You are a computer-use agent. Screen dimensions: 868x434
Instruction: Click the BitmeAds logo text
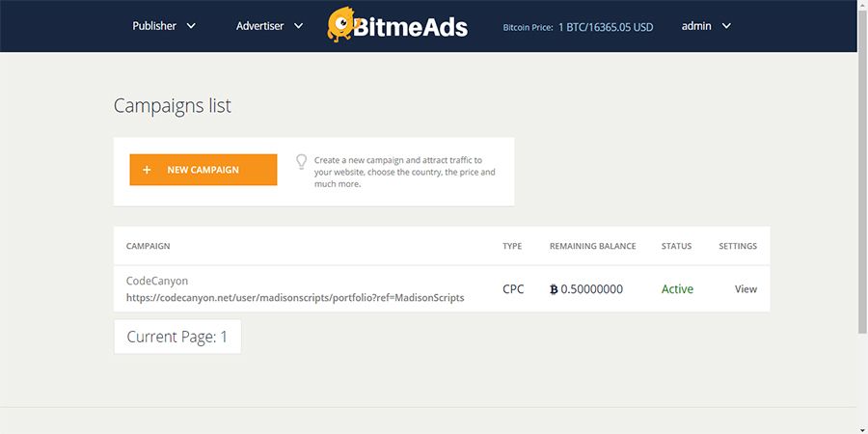click(x=415, y=27)
